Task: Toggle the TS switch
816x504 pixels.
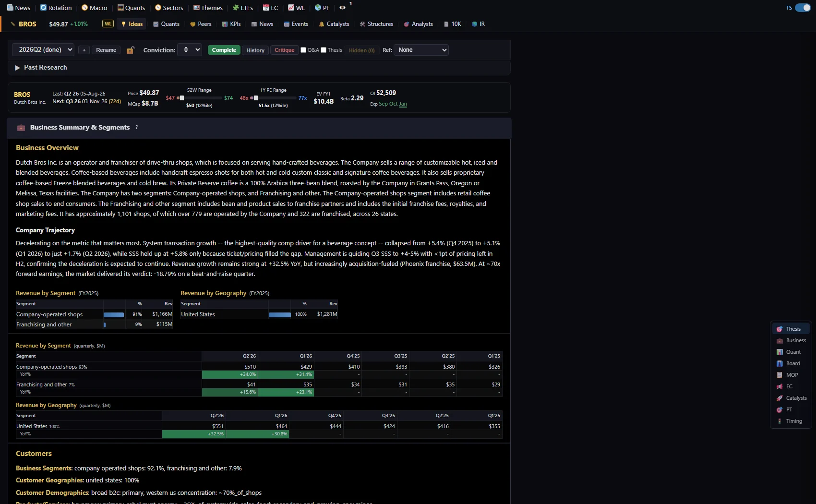Action: click(x=803, y=8)
